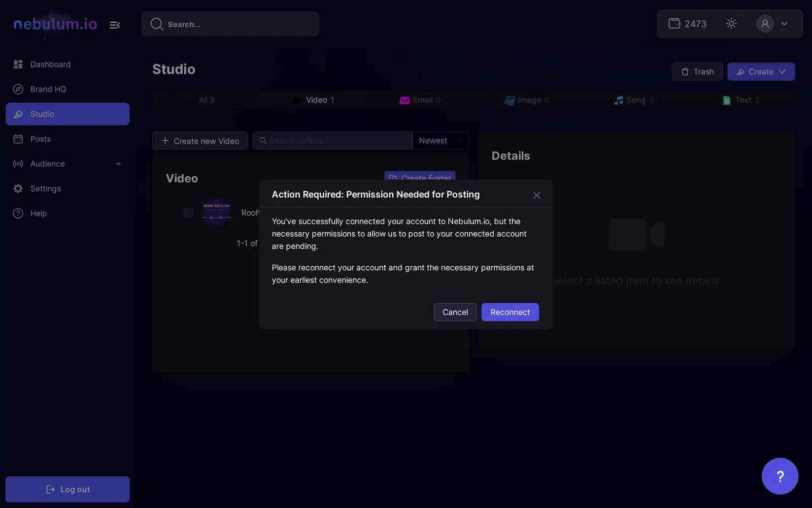The width and height of the screenshot is (812, 508).
Task: Expand the account dropdown chevron
Action: pyautogui.click(x=784, y=23)
